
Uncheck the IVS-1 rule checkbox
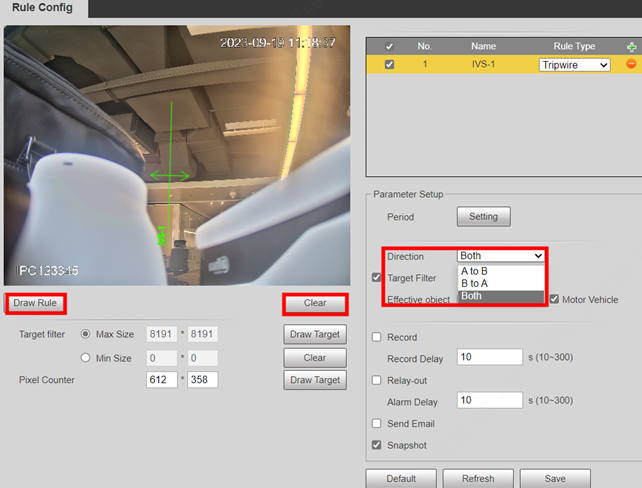(x=389, y=65)
